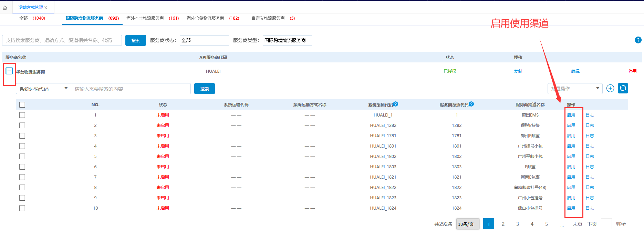Collapse the 华磊物流服务商 row
Viewport: 644px width, 231px height.
tap(9, 71)
